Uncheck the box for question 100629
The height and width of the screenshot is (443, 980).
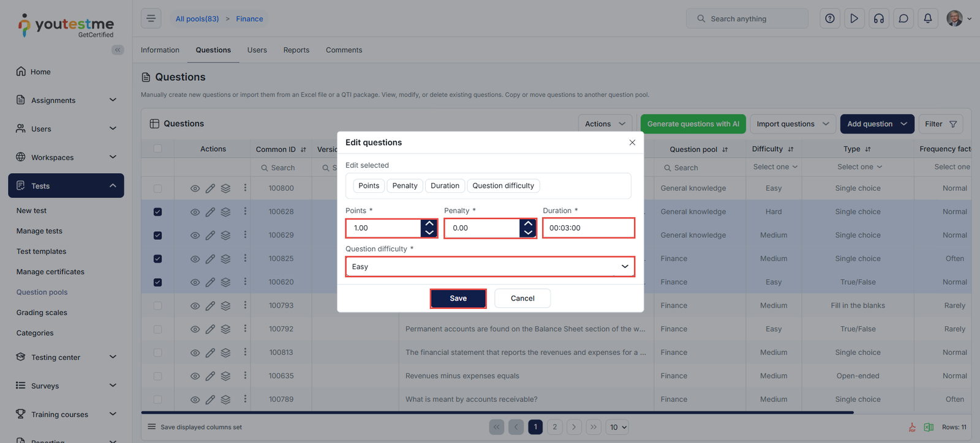point(157,235)
